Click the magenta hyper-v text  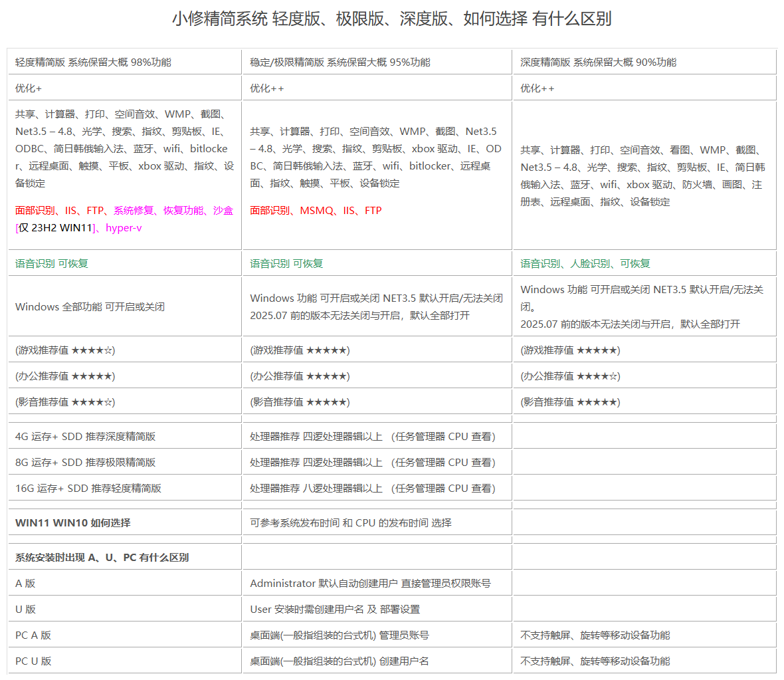tap(124, 228)
